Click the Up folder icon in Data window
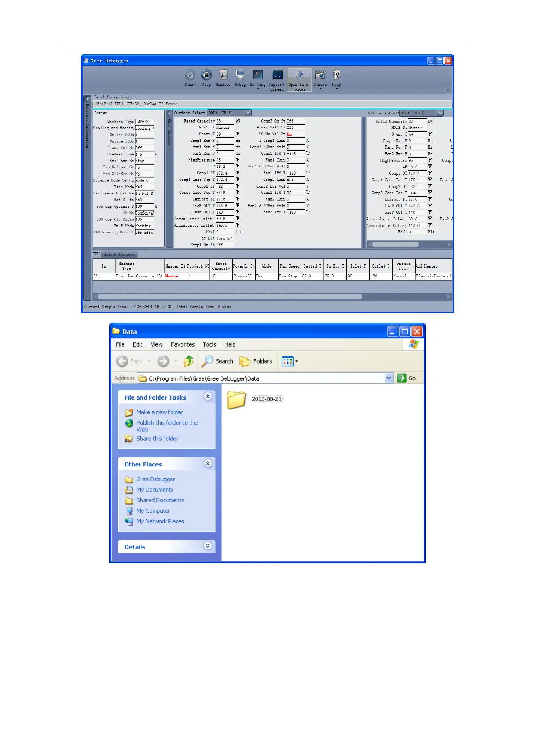535x756 pixels. point(189,361)
